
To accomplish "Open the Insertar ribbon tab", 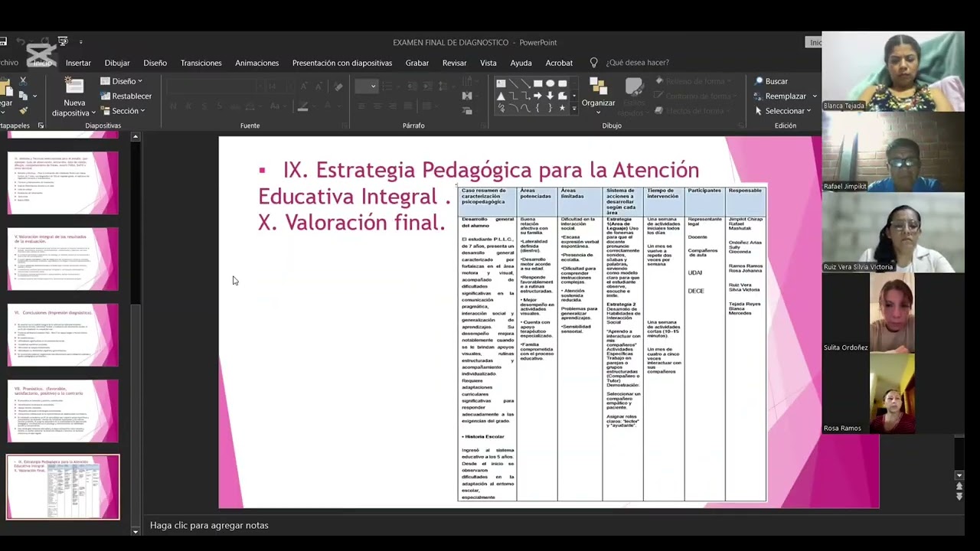I will click(x=78, y=63).
